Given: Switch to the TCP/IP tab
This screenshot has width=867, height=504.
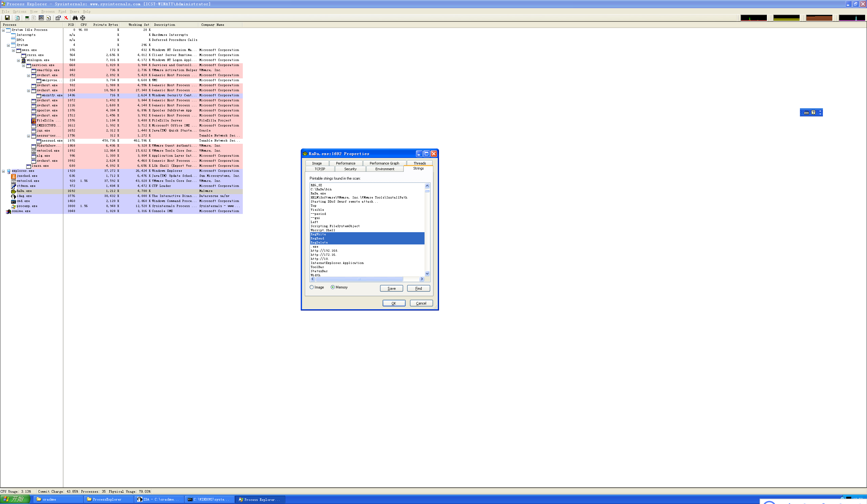Looking at the screenshot, I should pos(320,169).
